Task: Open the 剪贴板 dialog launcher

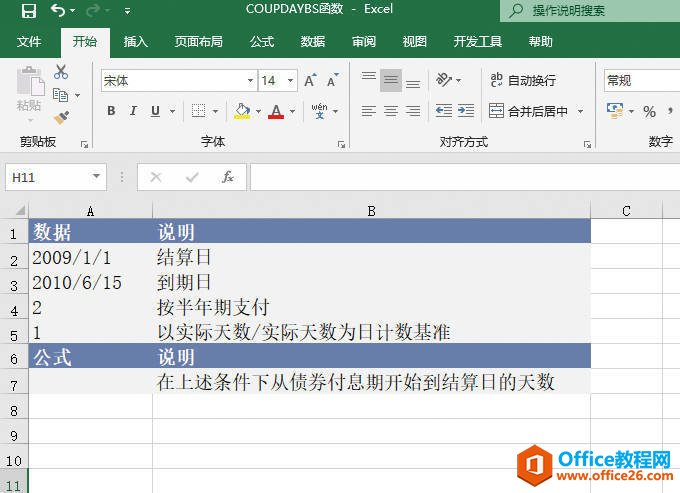Action: 84,144
